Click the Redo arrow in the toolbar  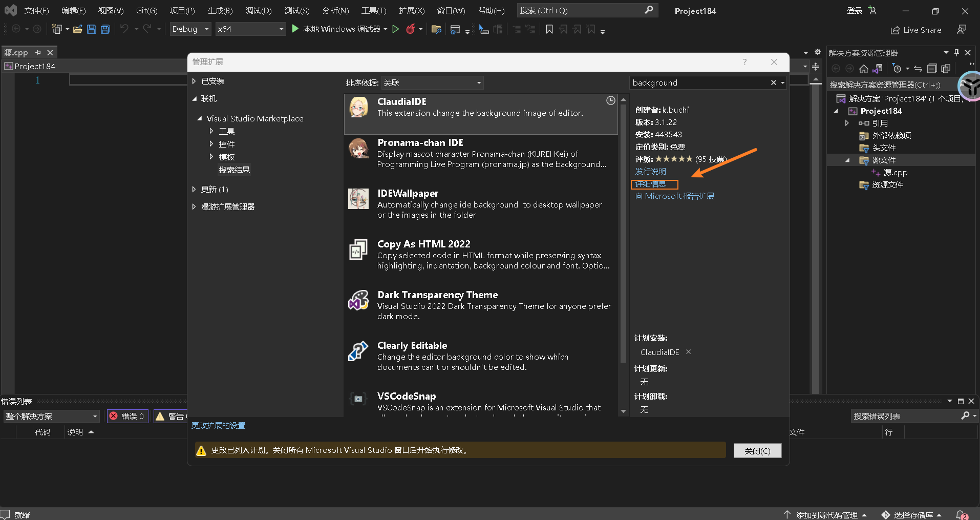point(147,29)
